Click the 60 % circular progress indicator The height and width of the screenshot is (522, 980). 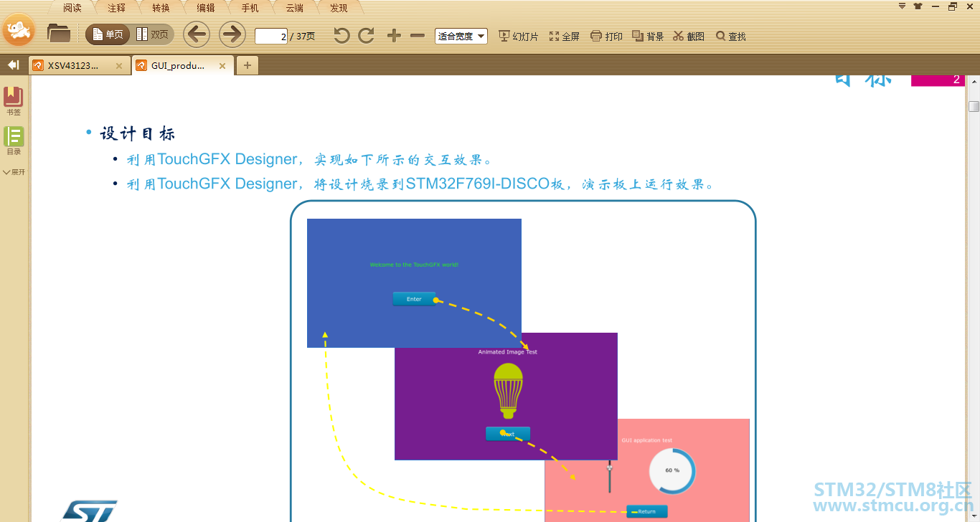(x=672, y=471)
